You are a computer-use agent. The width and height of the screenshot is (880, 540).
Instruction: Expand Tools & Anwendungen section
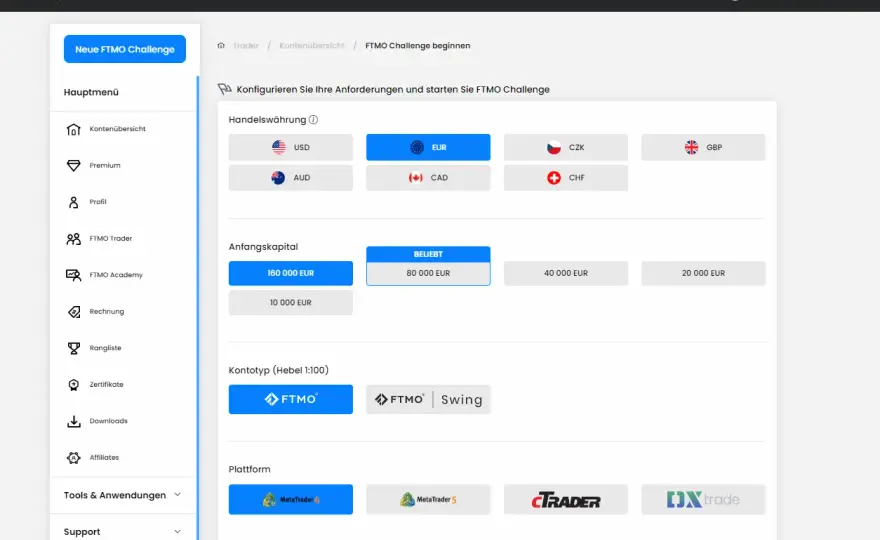123,495
